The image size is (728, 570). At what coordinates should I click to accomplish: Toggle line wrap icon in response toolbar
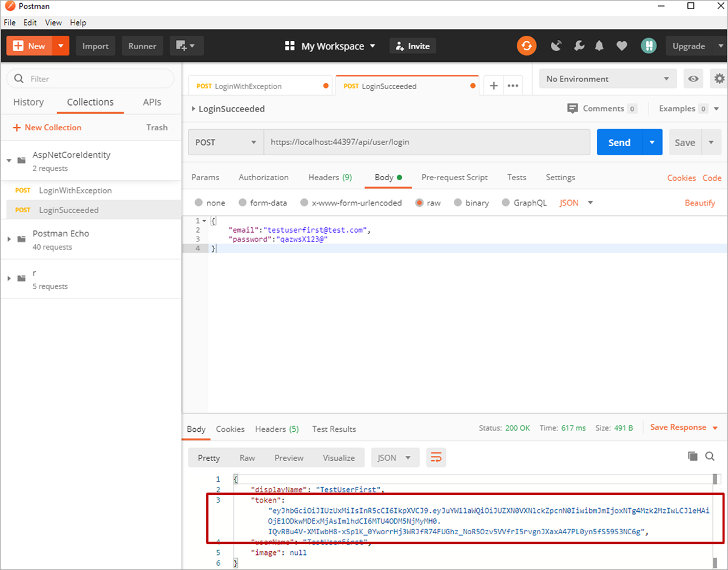(x=436, y=458)
